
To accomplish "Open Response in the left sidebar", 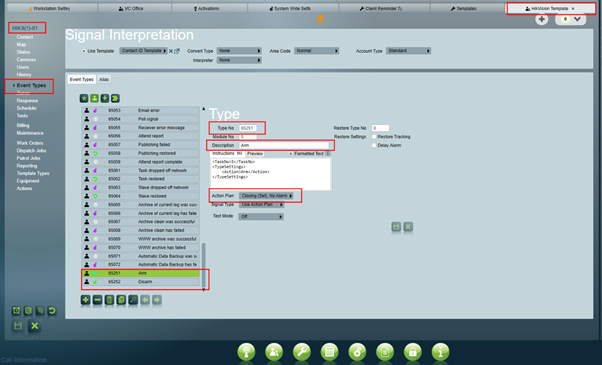I will [27, 101].
